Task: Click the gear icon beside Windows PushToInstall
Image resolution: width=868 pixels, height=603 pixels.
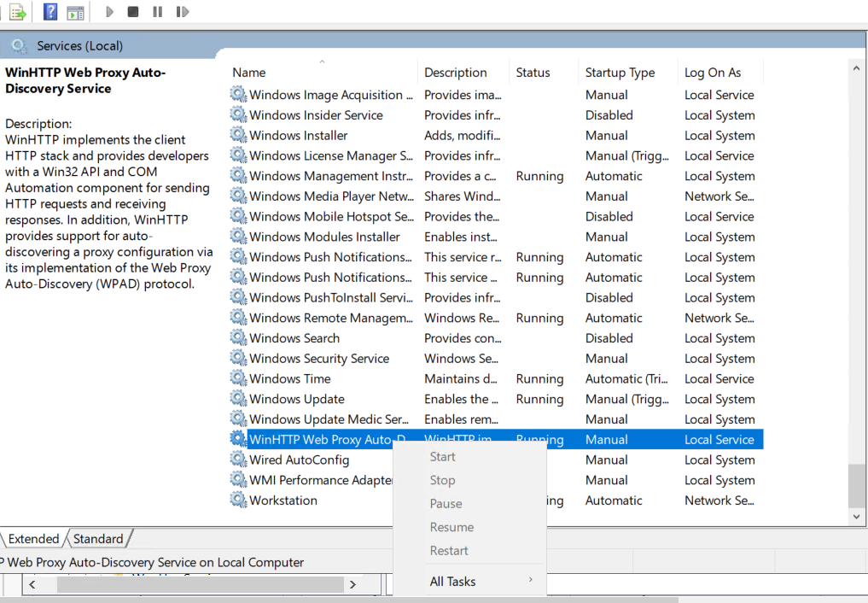Action: pyautogui.click(x=239, y=297)
